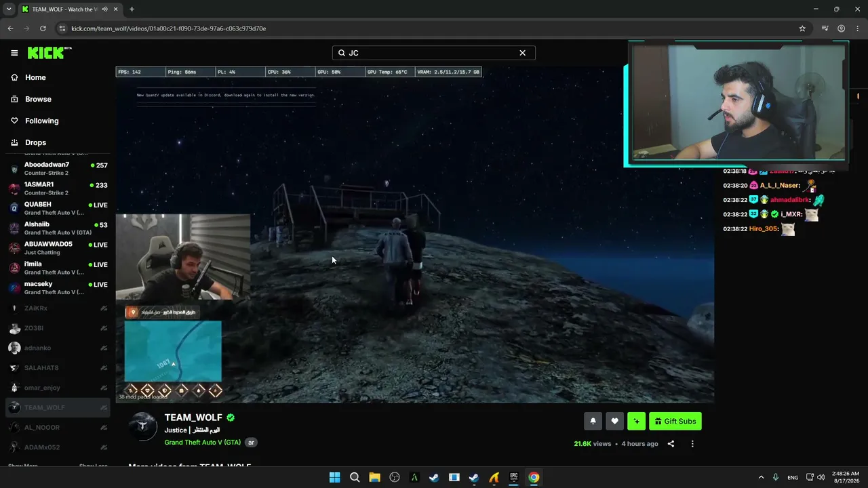
Task: Click chat user ahmadalibrk
Action: 790,200
